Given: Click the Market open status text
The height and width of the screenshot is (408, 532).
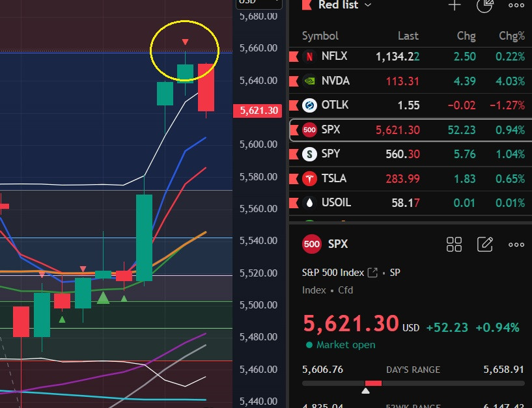Looking at the screenshot, I should click(x=346, y=345).
